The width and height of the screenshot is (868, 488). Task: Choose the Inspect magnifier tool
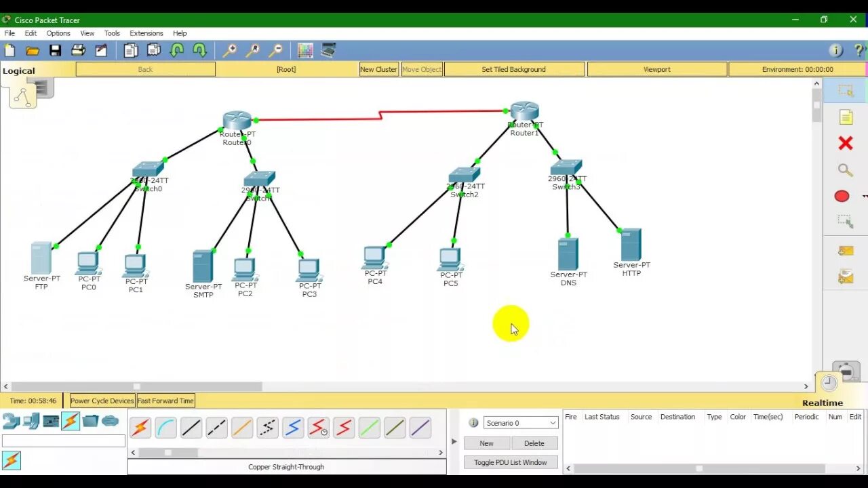tap(845, 170)
